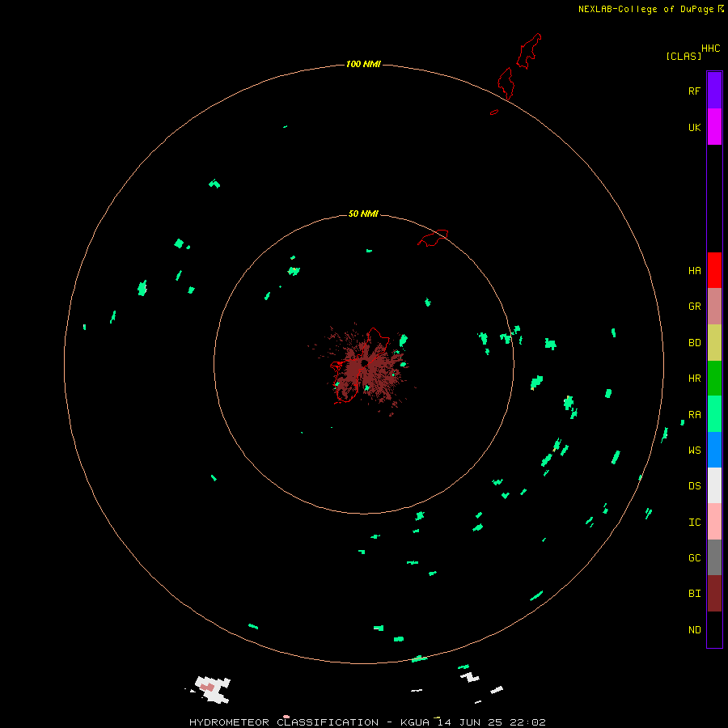Viewport: 728px width, 728px height.
Task: Click the 'GR' legend label
Action: 694,307
